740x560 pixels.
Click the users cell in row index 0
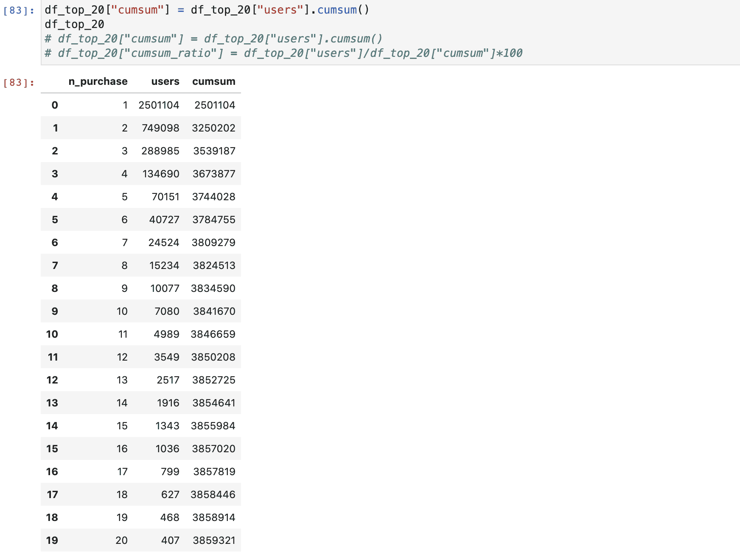[159, 105]
